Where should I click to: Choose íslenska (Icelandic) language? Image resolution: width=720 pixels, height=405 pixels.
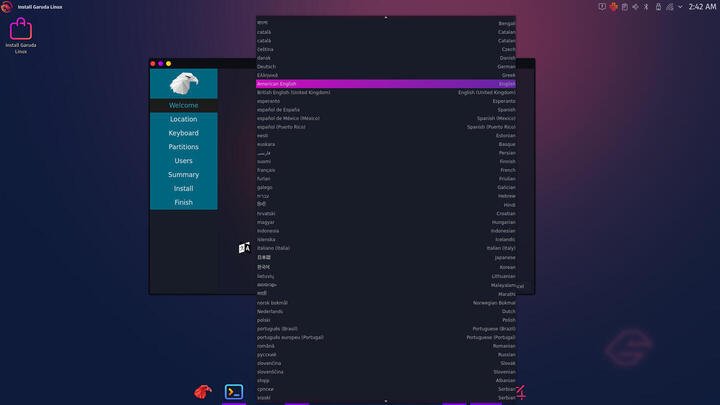[x=386, y=239]
